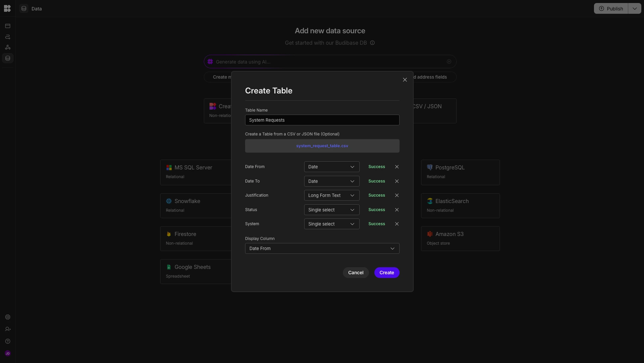Expand the Publish options arrow
This screenshot has height=363, width=644.
[635, 8]
